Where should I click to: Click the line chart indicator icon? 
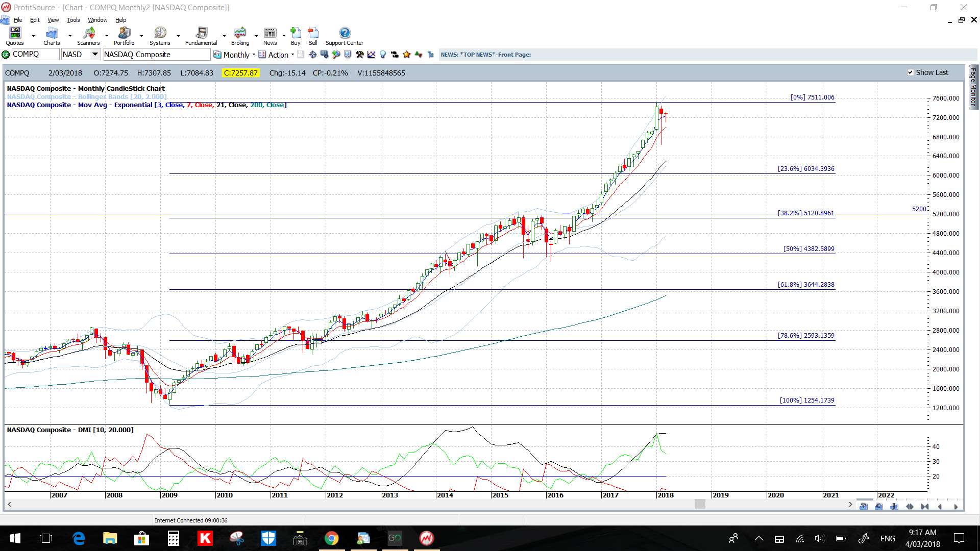pyautogui.click(x=371, y=55)
